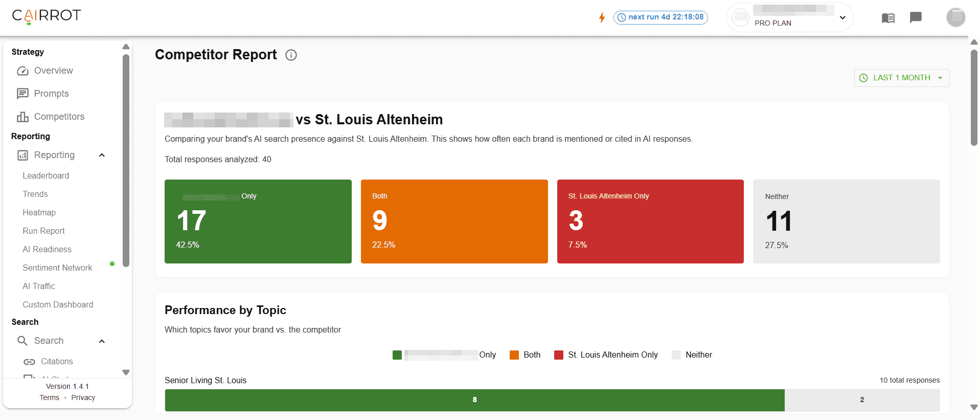Viewport: 980px width, 420px height.
Task: Click the green Only legend swatch
Action: (x=397, y=355)
